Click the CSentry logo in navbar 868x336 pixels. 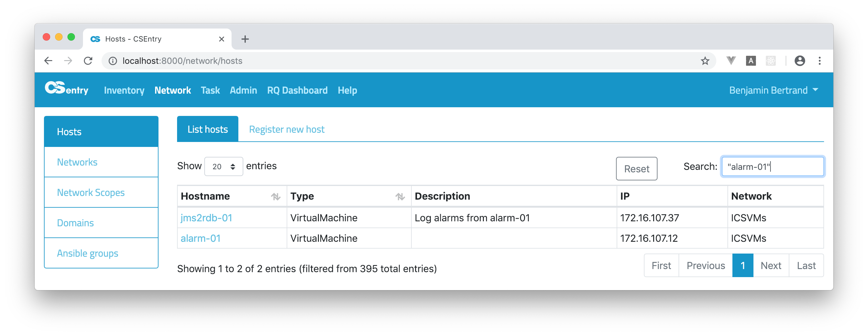66,89
